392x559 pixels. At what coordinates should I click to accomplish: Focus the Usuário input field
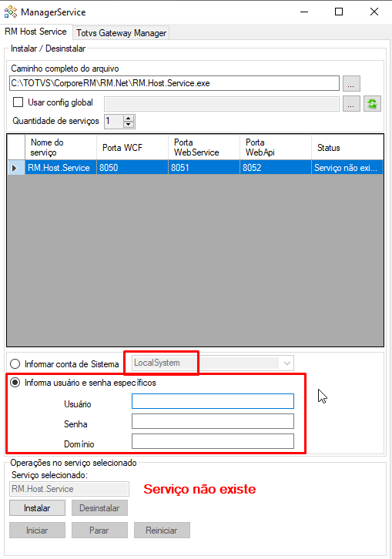point(213,401)
